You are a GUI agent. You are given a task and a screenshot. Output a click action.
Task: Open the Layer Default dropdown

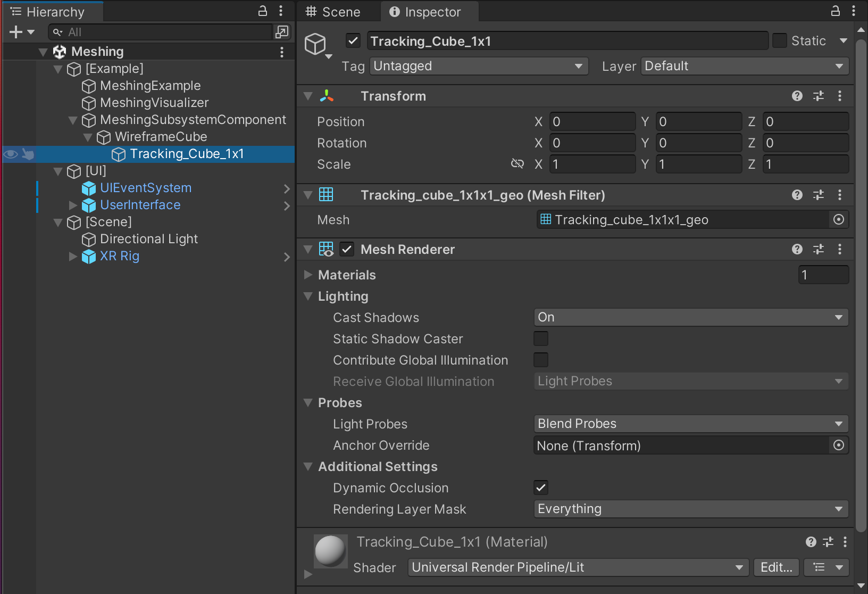click(744, 66)
